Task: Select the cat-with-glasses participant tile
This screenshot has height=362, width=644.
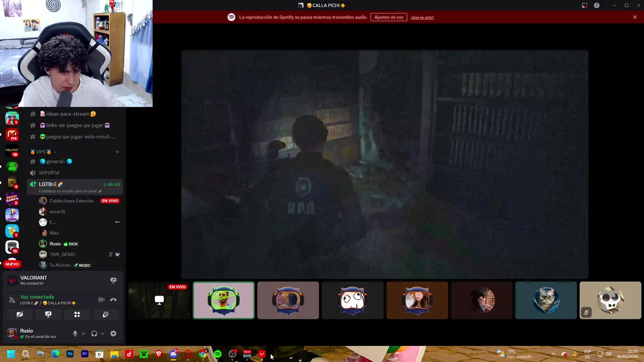Action: coord(546,300)
